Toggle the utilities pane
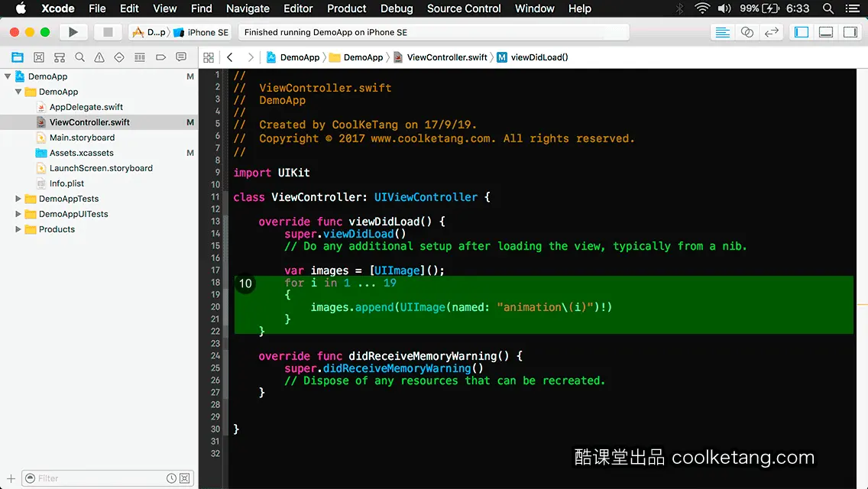The height and width of the screenshot is (489, 868). coord(850,32)
